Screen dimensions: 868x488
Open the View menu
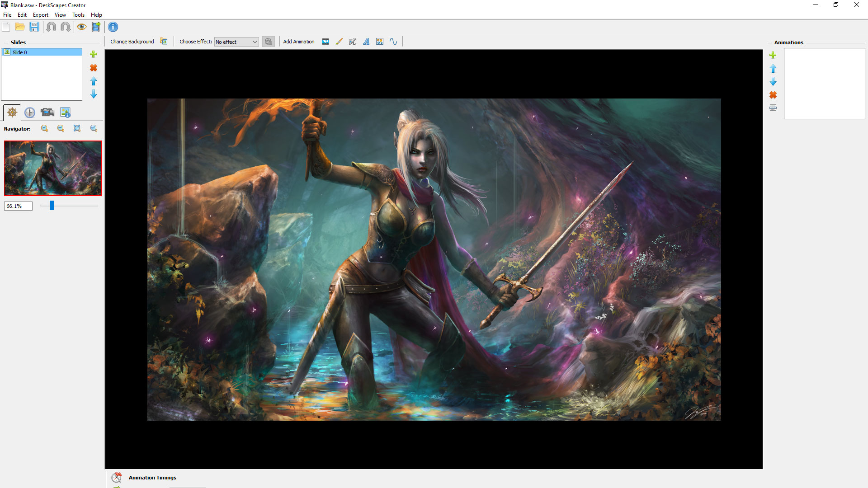(60, 15)
